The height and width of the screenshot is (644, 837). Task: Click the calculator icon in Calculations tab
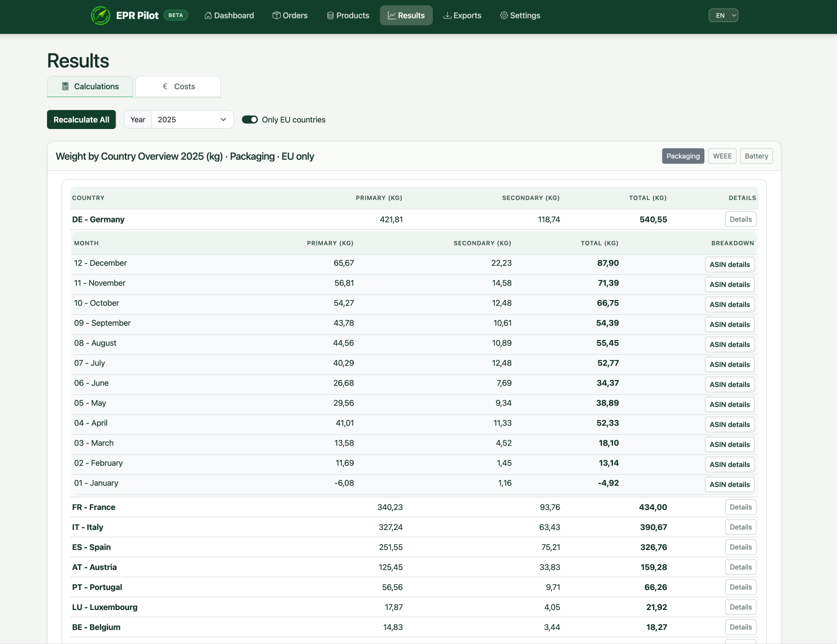(65, 86)
